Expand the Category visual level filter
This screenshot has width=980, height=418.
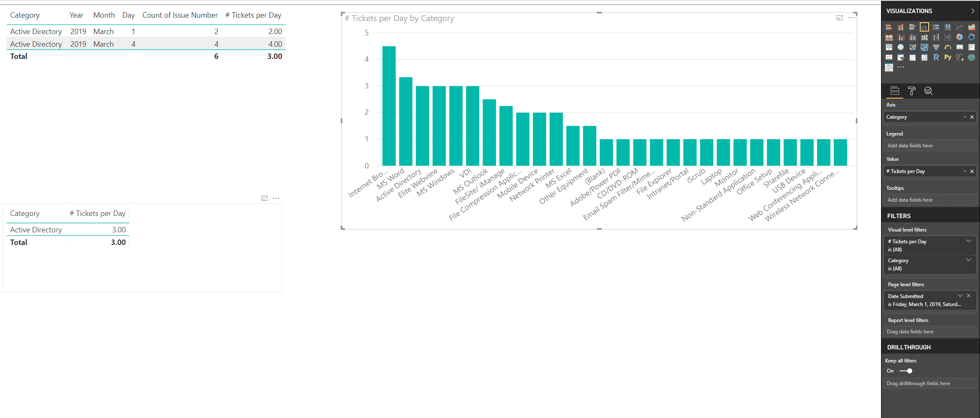tap(969, 260)
